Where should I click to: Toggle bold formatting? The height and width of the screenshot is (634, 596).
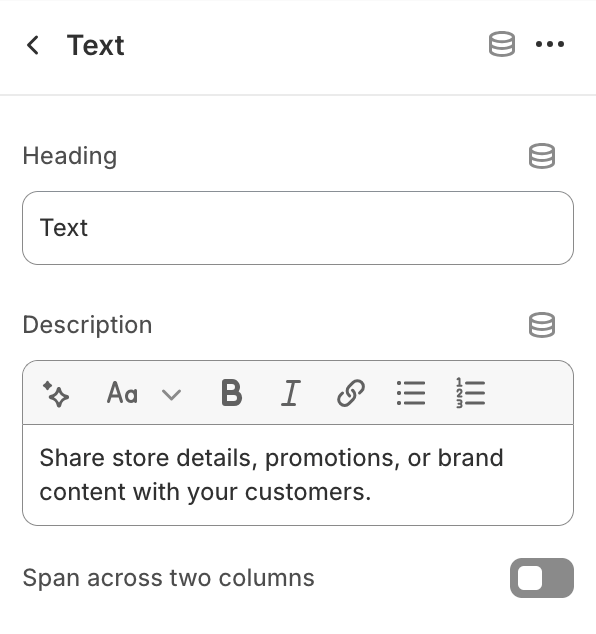point(232,393)
